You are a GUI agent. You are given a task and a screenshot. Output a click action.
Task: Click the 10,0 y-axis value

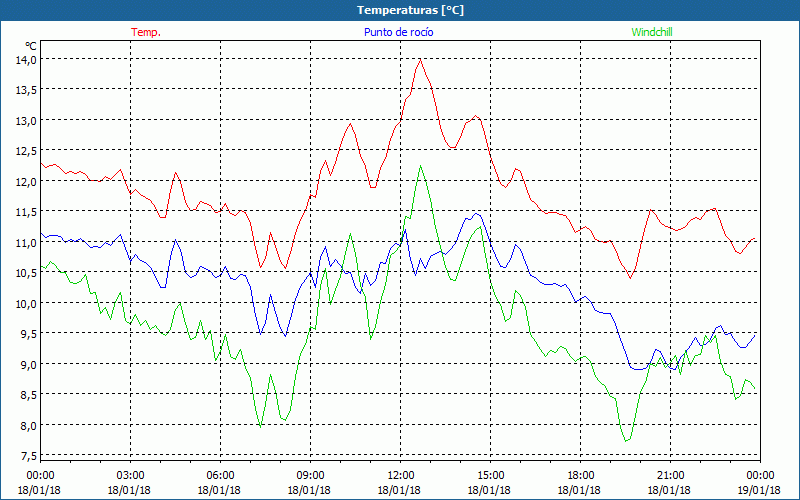tap(26, 304)
